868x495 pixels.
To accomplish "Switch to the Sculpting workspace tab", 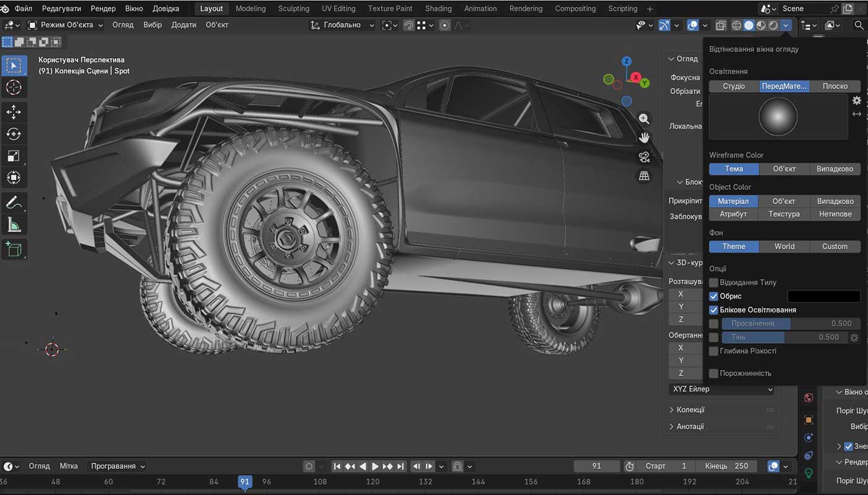I will (x=293, y=9).
